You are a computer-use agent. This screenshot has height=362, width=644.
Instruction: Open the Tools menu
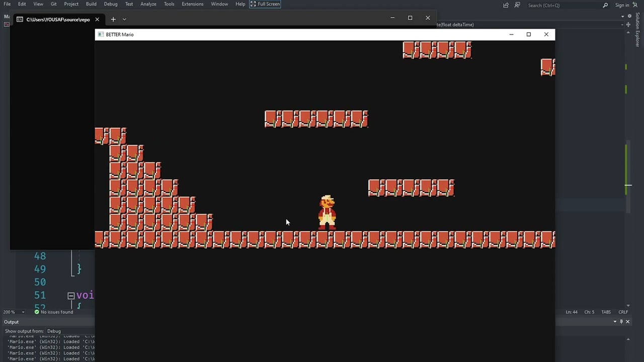169,4
